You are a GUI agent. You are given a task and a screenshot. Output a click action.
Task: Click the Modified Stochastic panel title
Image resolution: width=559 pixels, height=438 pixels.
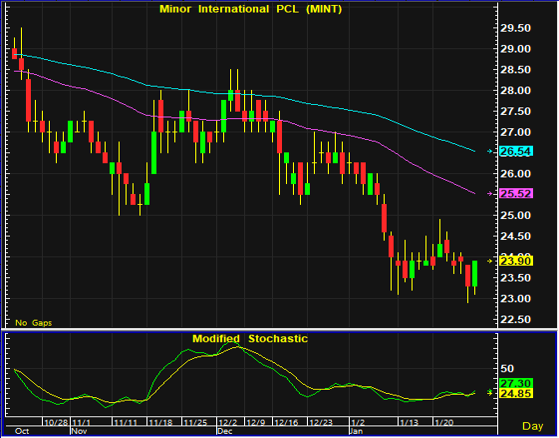(250, 339)
